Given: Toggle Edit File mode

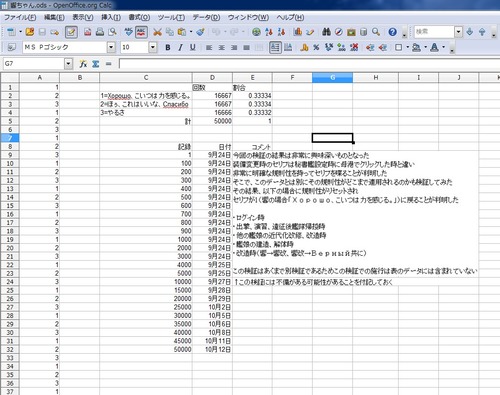Looking at the screenshot, I should point(71,32).
